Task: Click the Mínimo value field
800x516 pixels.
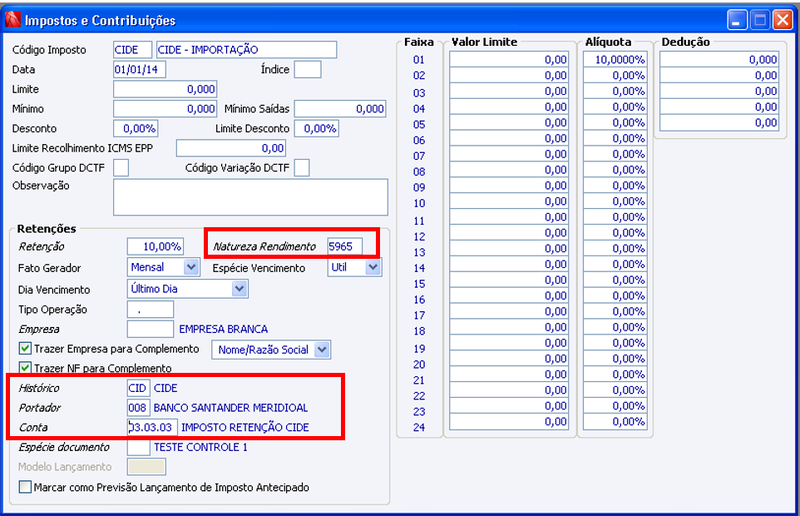Action: [x=165, y=109]
